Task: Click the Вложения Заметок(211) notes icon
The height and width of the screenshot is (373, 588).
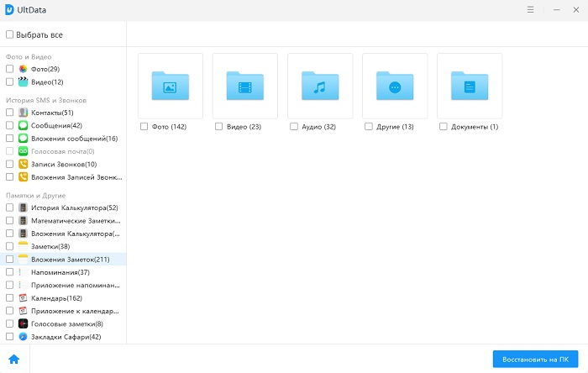Action: (24, 260)
